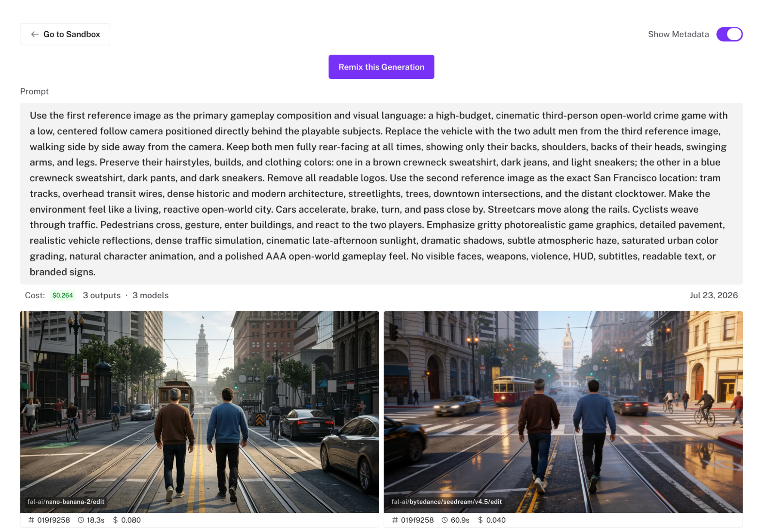Click inside the prompt text box
The width and height of the screenshot is (769, 532).
(x=381, y=193)
